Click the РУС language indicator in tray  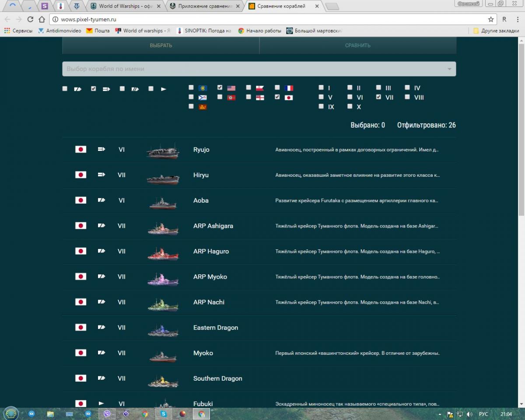[483, 414]
